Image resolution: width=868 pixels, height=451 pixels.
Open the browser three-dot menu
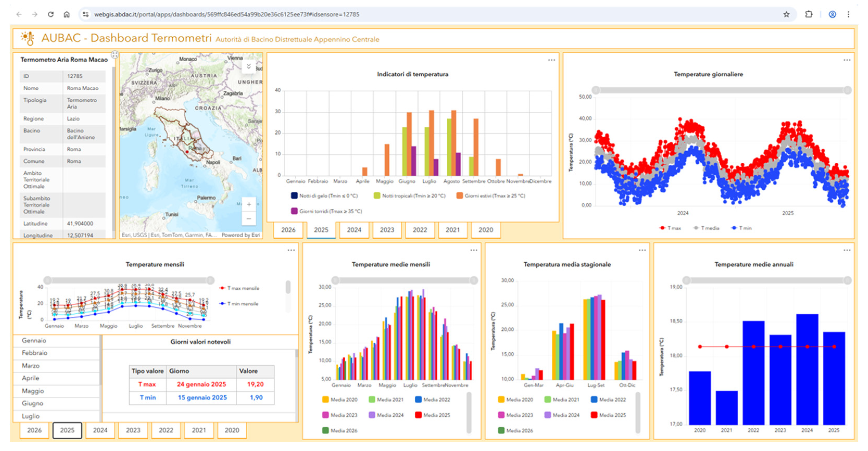pos(848,14)
